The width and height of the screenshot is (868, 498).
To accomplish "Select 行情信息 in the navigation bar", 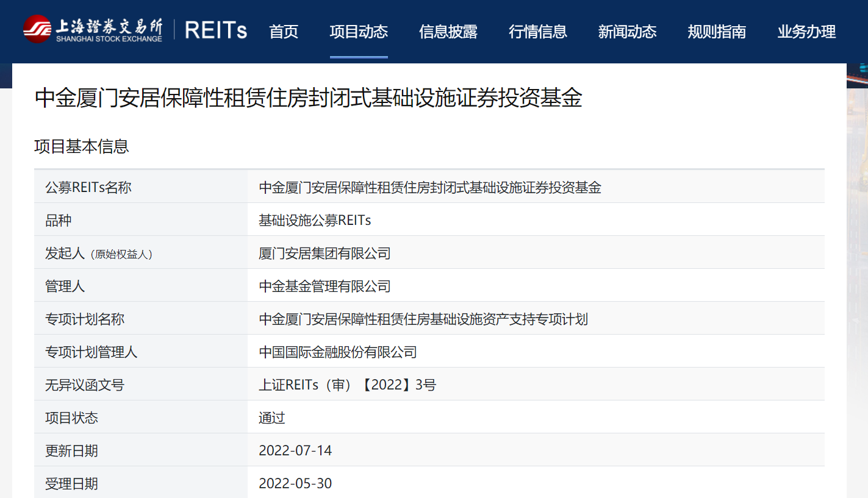I will [538, 32].
